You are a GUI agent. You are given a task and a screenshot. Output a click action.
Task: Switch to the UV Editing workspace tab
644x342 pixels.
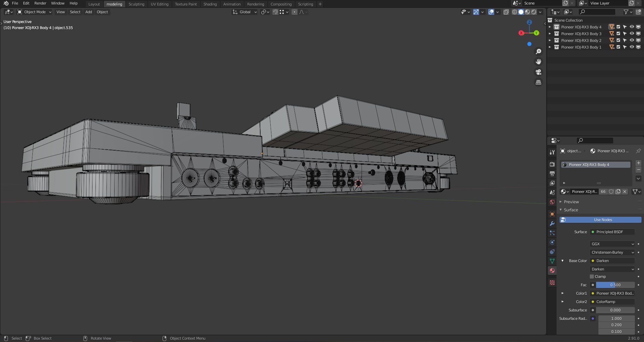(159, 4)
